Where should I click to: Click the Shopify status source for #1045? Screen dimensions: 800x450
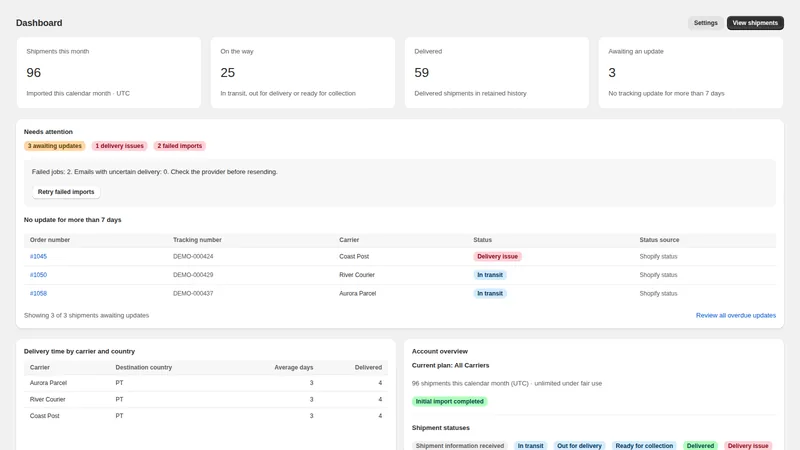658,257
